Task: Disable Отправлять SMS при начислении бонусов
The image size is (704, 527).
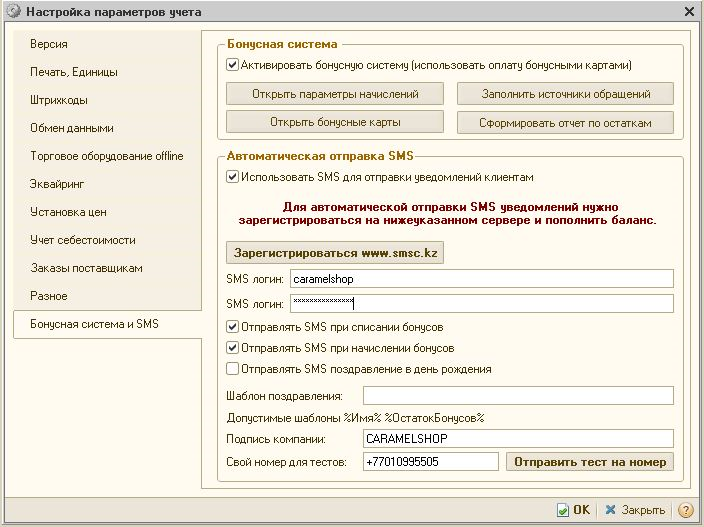Action: click(232, 347)
